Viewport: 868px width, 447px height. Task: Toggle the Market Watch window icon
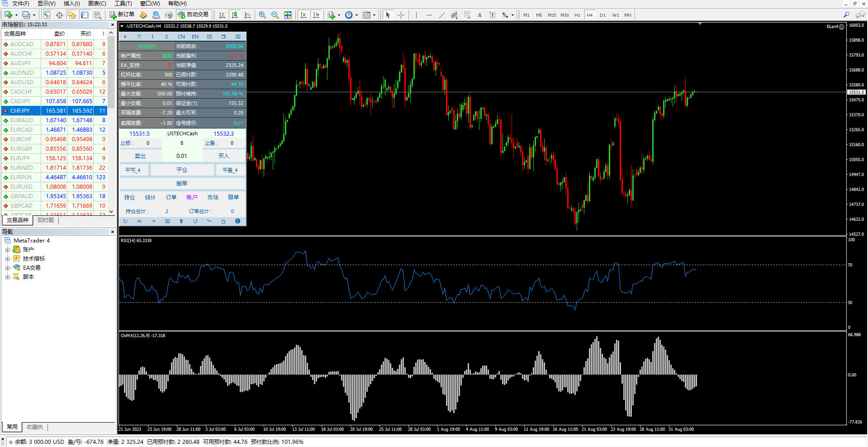(x=47, y=15)
